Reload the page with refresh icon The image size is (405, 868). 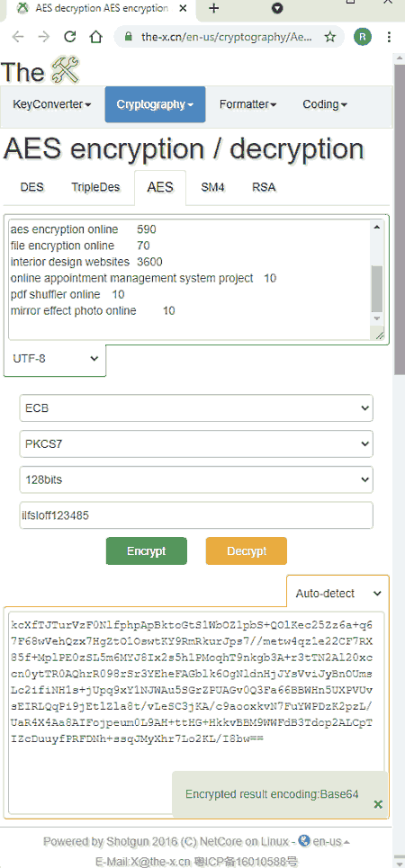point(70,37)
